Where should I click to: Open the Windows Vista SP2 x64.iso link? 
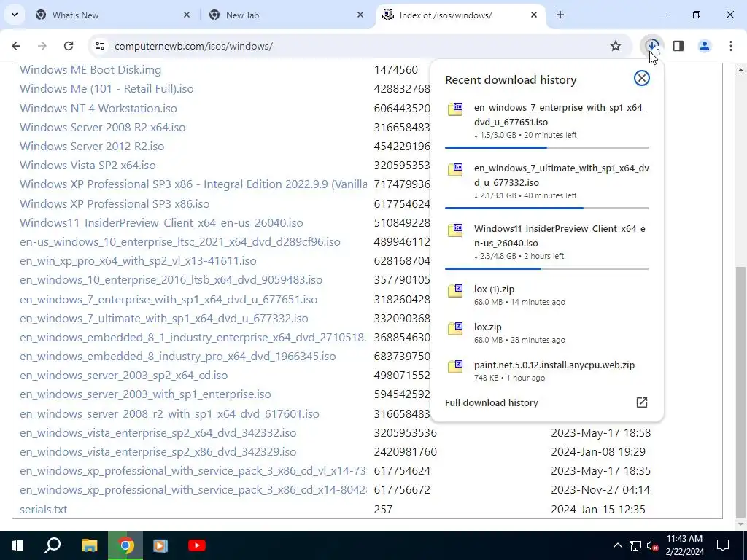point(88,166)
